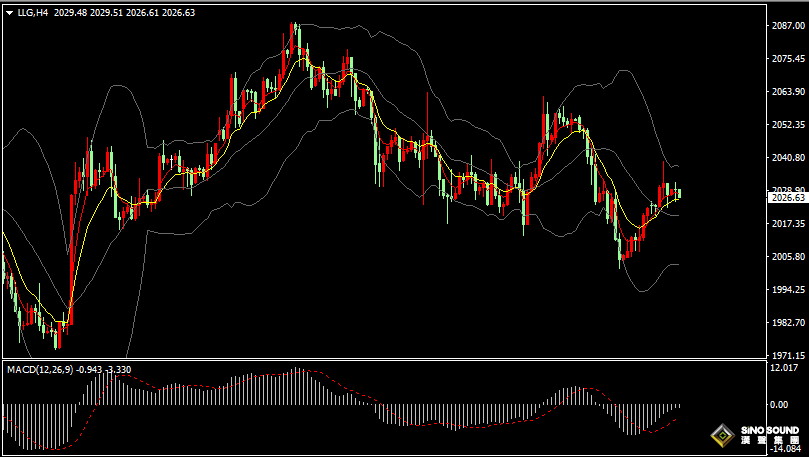Click the LLG,H4 symbol label
809x457 pixels.
(34, 13)
